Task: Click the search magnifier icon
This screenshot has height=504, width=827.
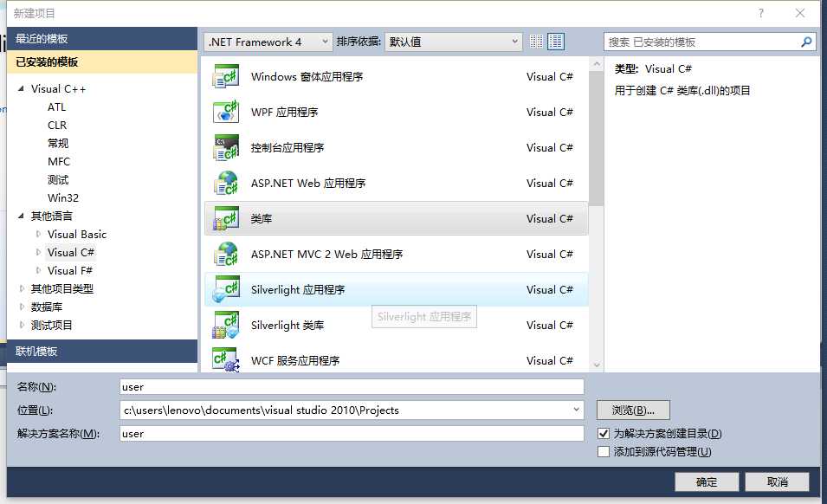Action: point(806,42)
